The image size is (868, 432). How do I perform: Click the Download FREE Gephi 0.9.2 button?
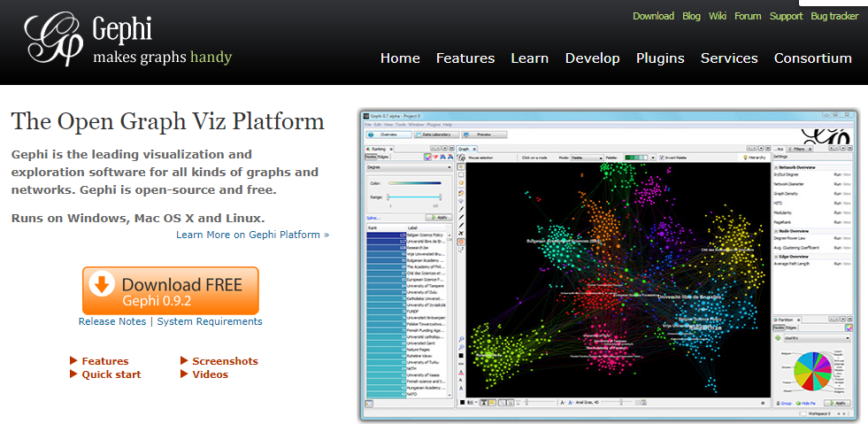171,290
